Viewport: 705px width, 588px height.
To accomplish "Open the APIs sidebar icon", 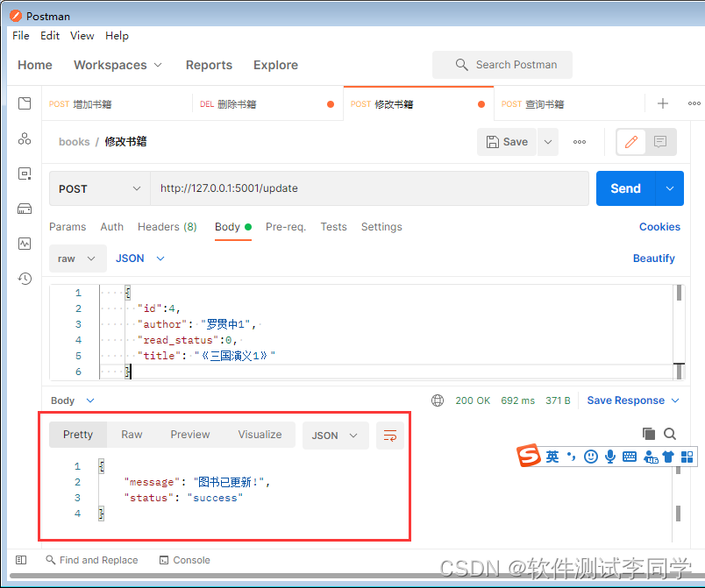I will (25, 138).
